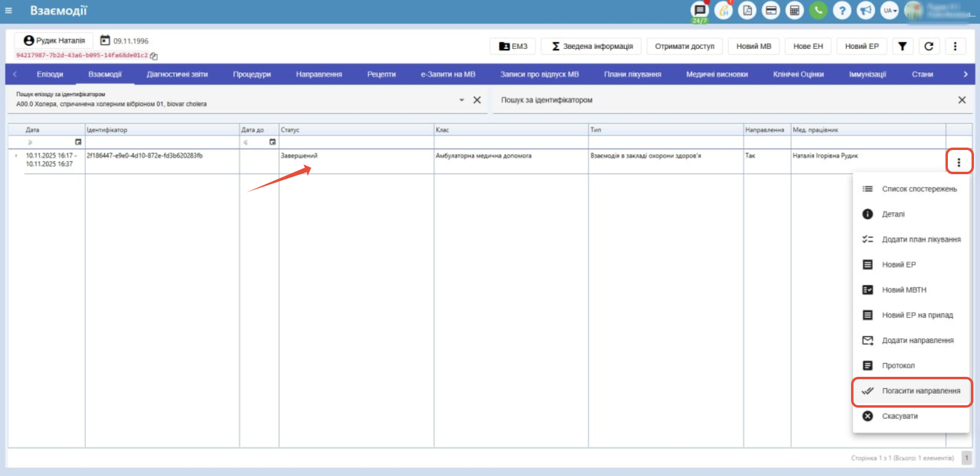Switch to the Епізоди tab
Screen dimensions: 980x476
50,74
